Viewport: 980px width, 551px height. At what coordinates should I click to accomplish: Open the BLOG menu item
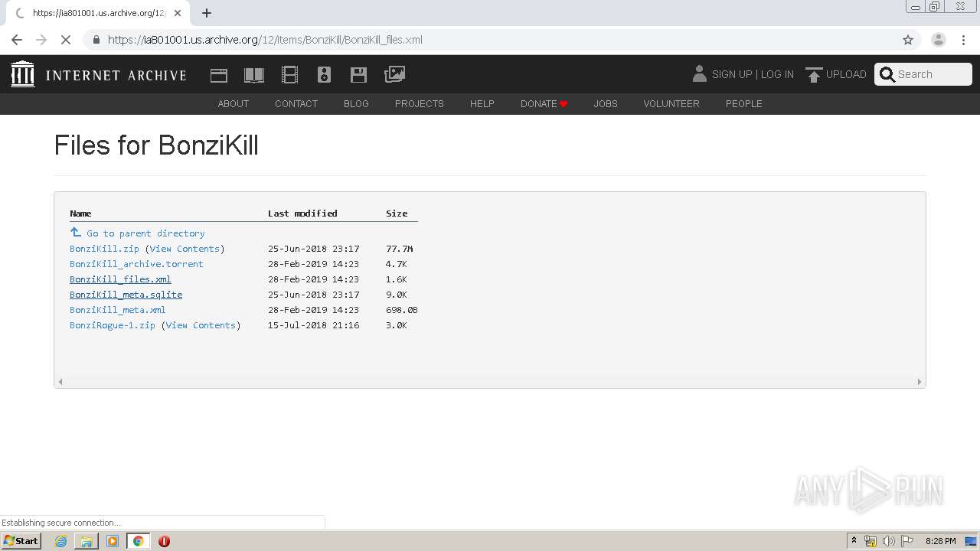coord(356,104)
